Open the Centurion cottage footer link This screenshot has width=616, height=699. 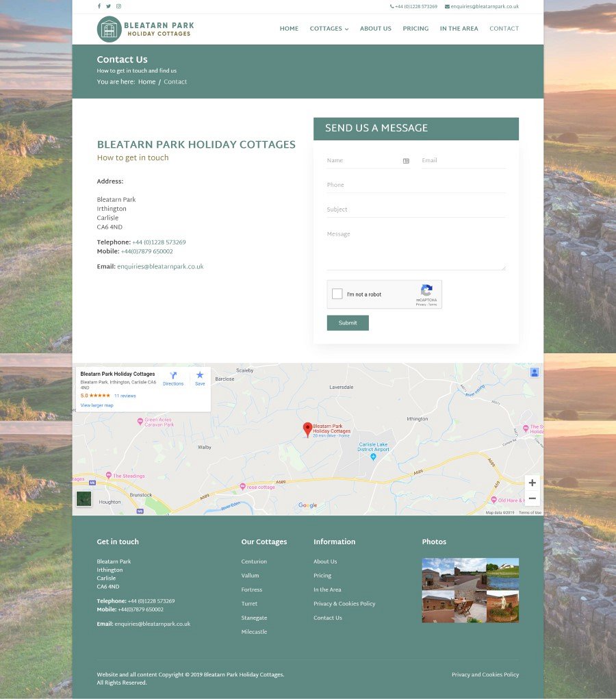(254, 561)
